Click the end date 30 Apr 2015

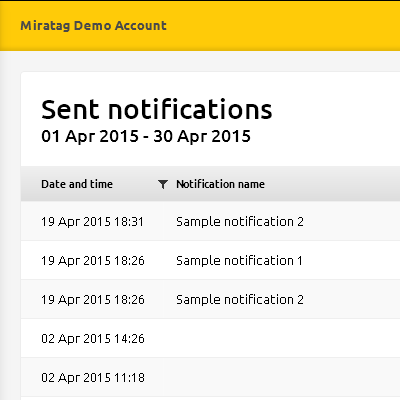point(202,136)
